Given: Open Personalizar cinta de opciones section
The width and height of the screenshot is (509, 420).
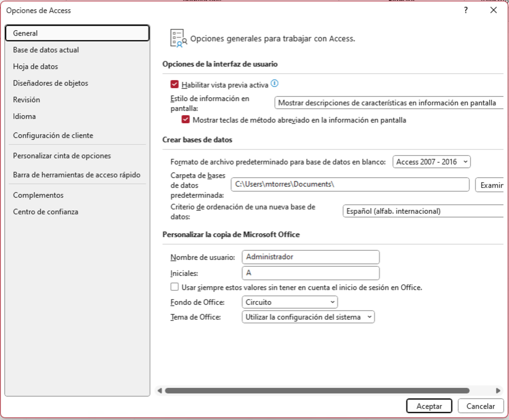Looking at the screenshot, I should (x=62, y=156).
